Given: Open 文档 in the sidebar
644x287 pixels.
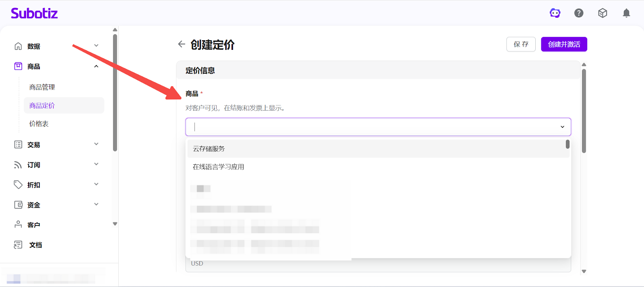Looking at the screenshot, I should [35, 245].
